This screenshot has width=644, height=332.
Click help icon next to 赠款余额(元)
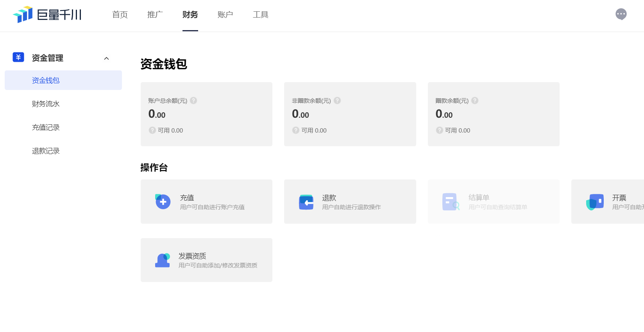coord(475,100)
